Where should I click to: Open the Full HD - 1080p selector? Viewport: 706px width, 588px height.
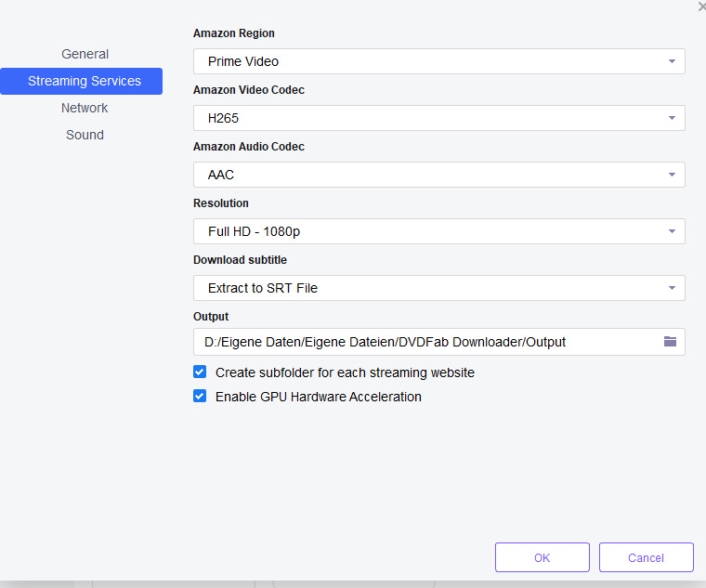pyautogui.click(x=427, y=231)
